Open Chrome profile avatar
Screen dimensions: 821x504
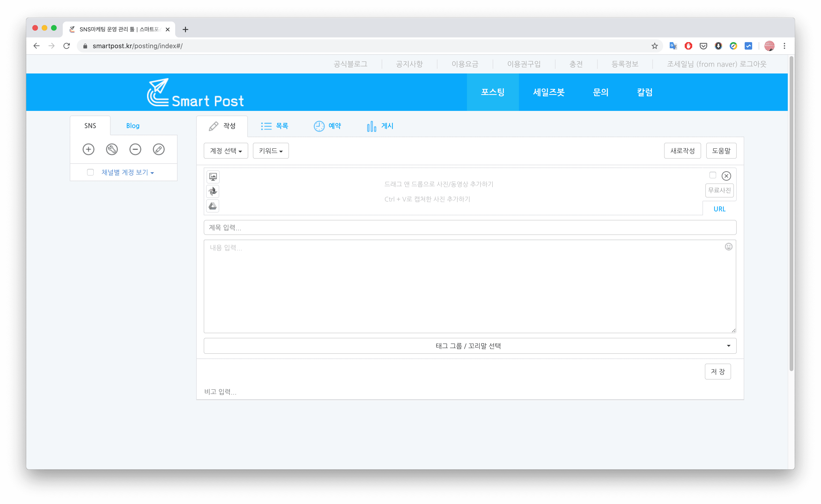769,46
